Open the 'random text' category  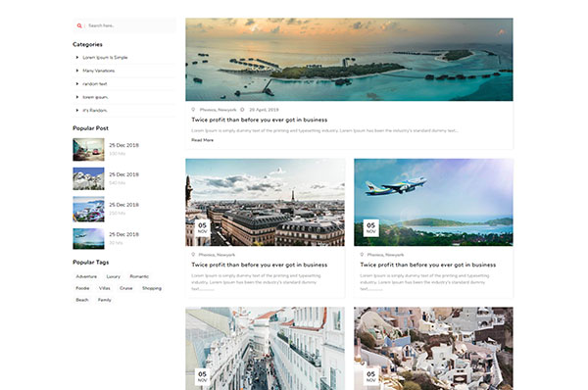[x=95, y=84]
